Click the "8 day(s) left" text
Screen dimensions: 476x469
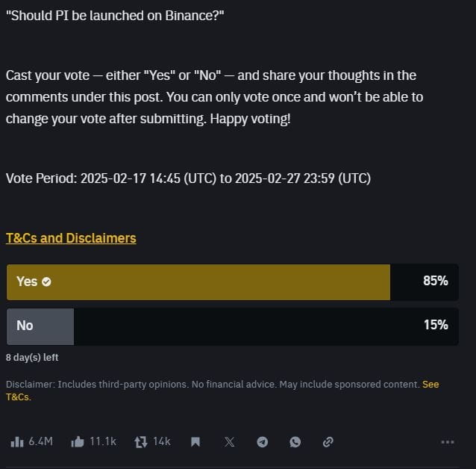click(32, 358)
